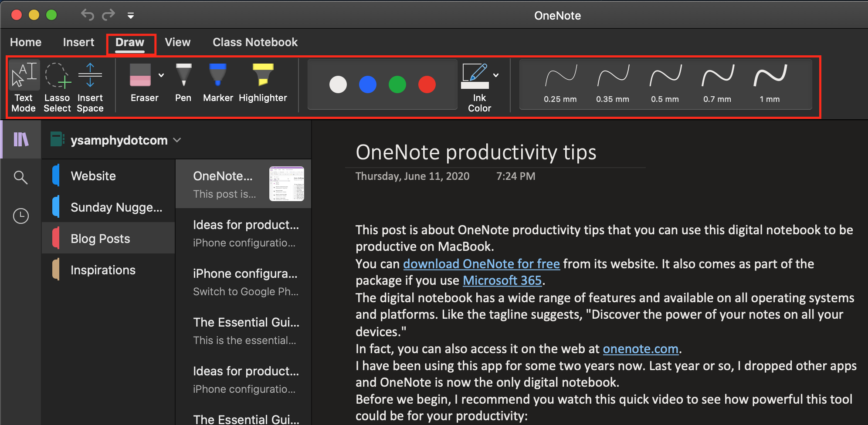Image resolution: width=868 pixels, height=425 pixels.
Task: Open the Sunday Nugge... section
Action: (x=108, y=207)
